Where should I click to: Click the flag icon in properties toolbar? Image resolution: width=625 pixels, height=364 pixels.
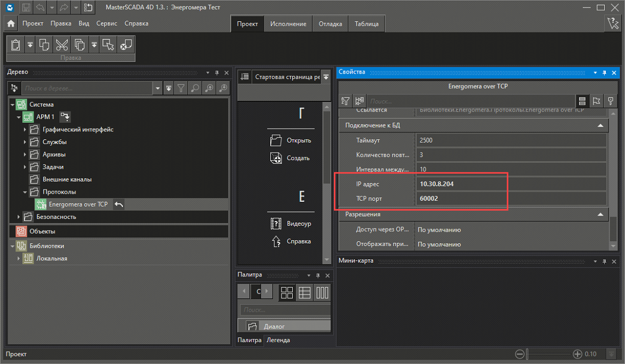point(596,101)
